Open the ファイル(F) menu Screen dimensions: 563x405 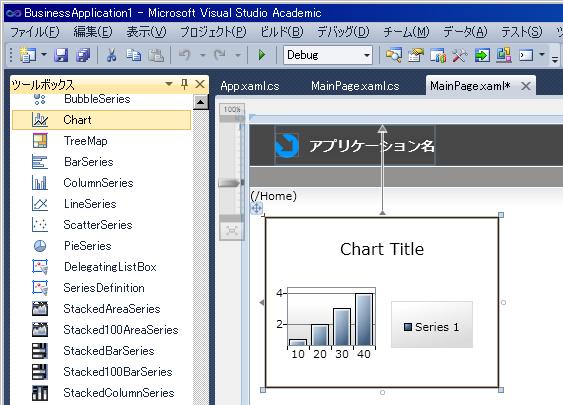point(35,32)
